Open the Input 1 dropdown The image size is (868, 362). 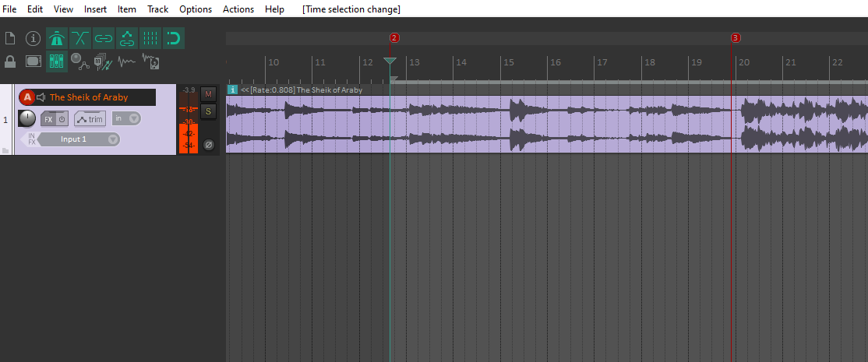pos(79,139)
